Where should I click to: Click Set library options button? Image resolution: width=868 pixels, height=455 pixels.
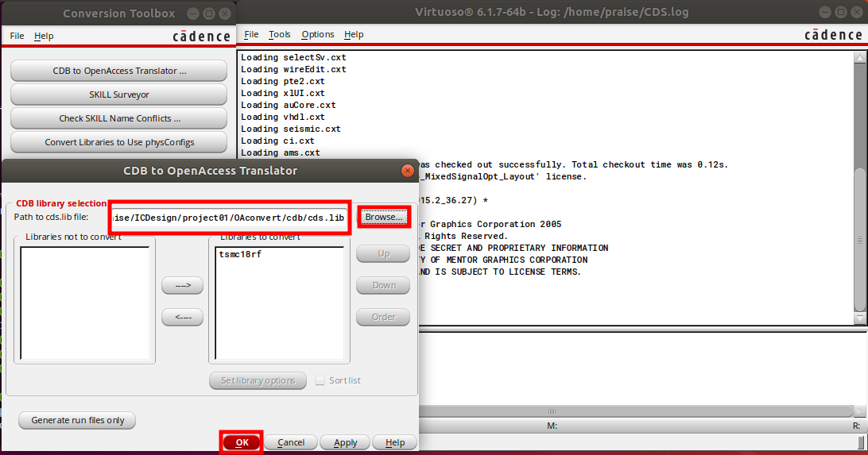coord(258,380)
